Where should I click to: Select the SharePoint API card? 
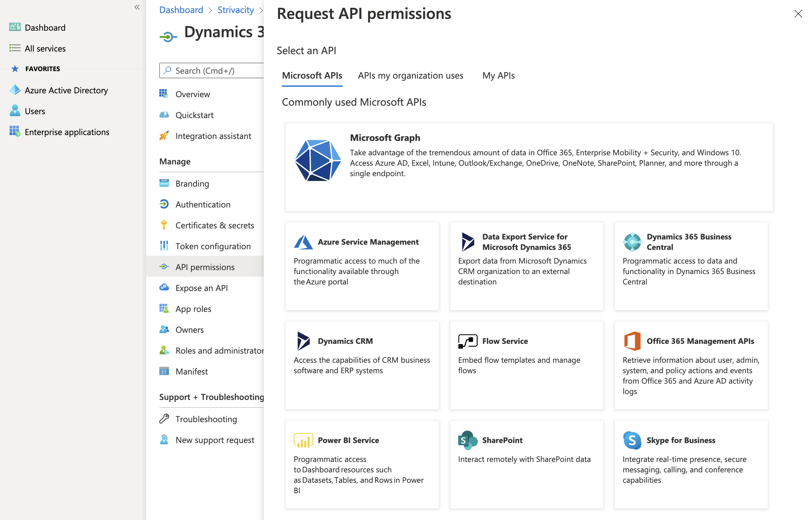point(526,465)
